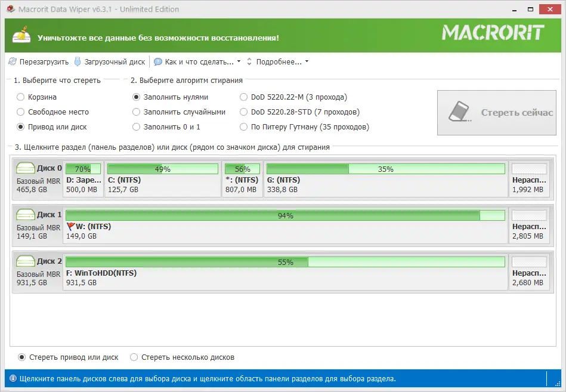
Task: Click the up-down arrows icon beside Подробнее
Action: [249, 61]
